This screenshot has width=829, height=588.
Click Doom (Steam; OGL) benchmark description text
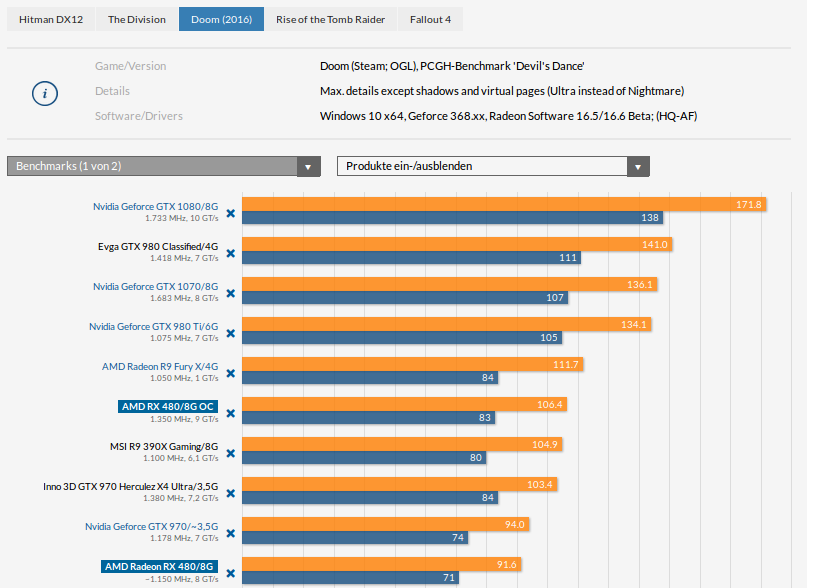point(452,66)
